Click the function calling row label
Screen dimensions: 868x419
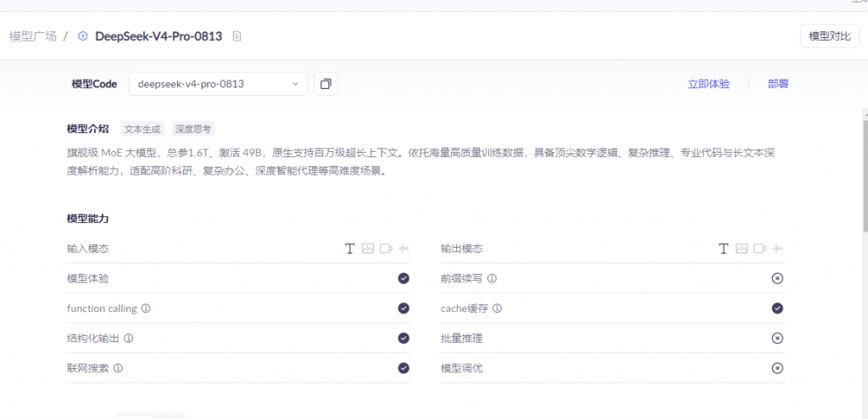[102, 308]
